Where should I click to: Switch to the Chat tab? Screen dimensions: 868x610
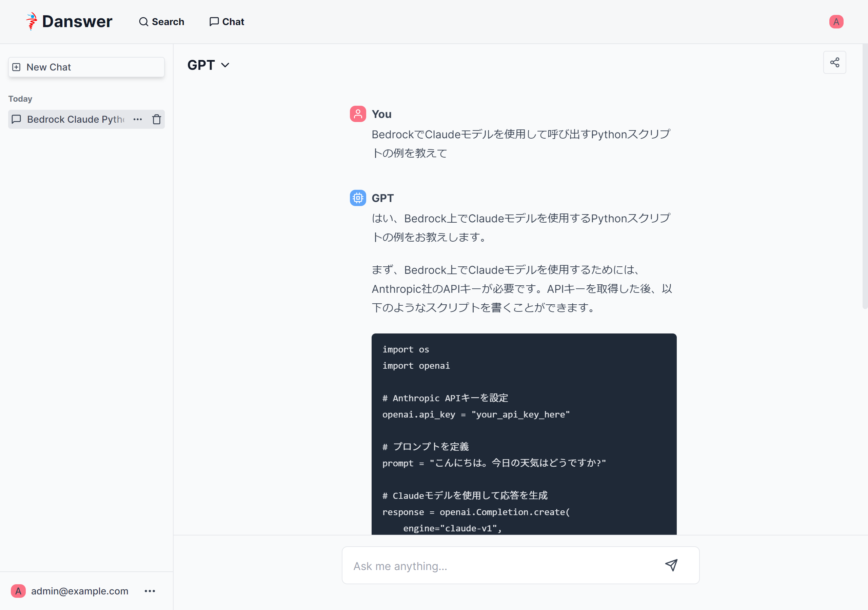click(227, 22)
